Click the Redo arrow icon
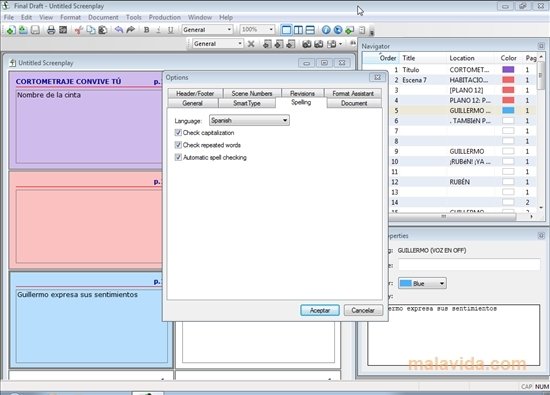The height and width of the screenshot is (395, 550). click(x=130, y=30)
